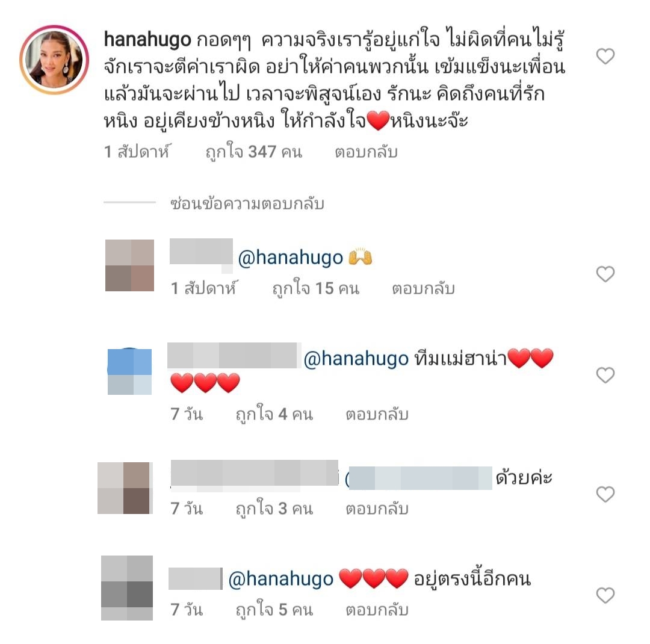This screenshot has width=650, height=644.
Task: Reply to the ด้วยค่ะ comment
Action: 377,509
